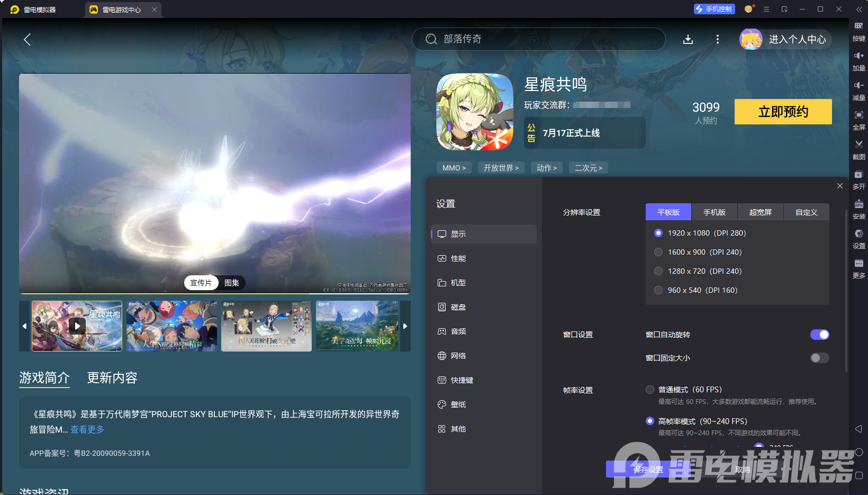868x495 pixels.
Task: Expand the 二次元 > category tag
Action: 589,168
